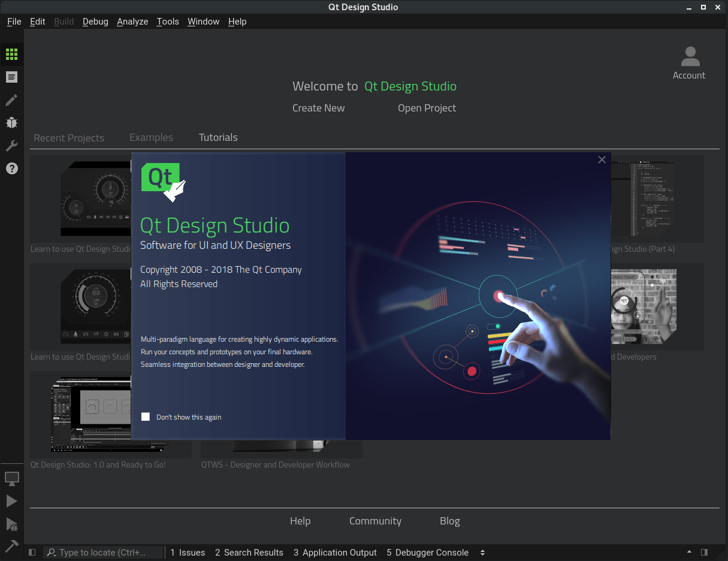The width and height of the screenshot is (728, 561).
Task: Expand output pane with up arrow
Action: [689, 553]
